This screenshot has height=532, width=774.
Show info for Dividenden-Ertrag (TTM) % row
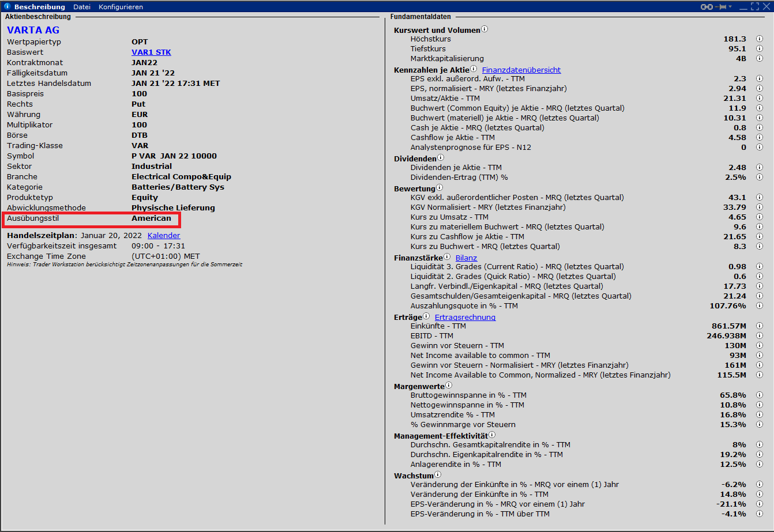point(760,178)
